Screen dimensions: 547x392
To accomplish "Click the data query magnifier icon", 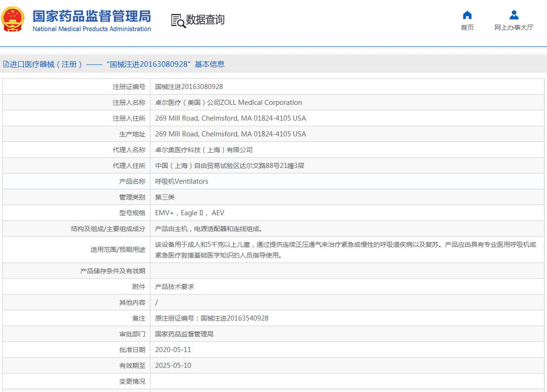I will pos(178,20).
